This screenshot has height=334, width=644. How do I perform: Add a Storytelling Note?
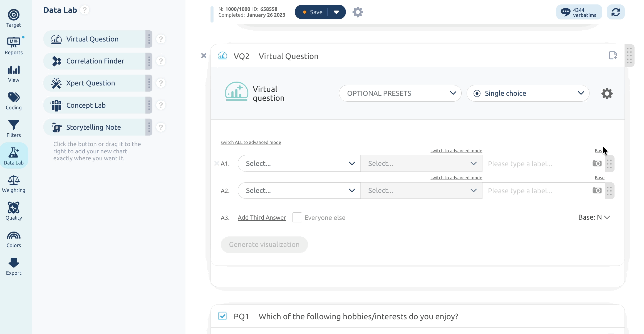tap(98, 127)
